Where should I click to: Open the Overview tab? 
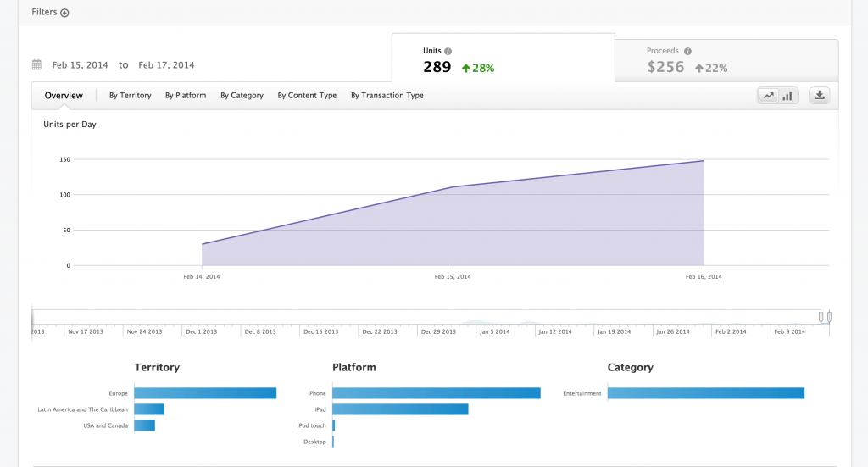[64, 96]
